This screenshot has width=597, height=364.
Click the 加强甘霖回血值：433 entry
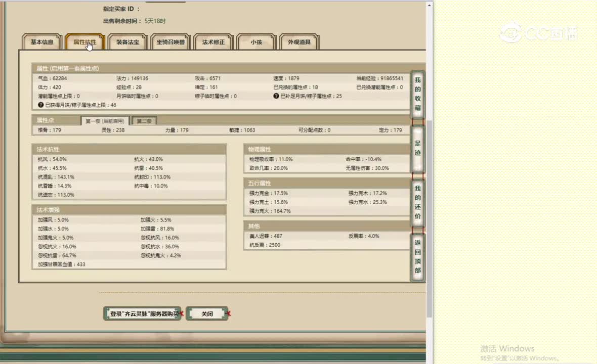click(x=61, y=264)
